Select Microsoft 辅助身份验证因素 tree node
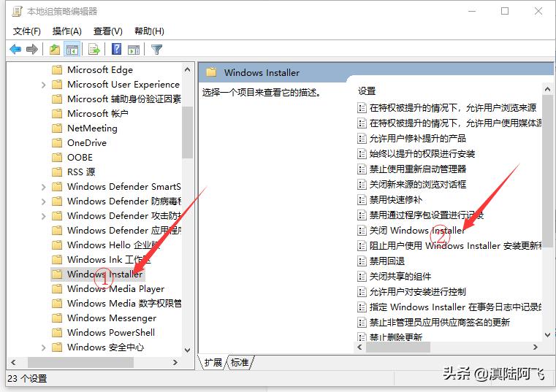 coord(124,99)
